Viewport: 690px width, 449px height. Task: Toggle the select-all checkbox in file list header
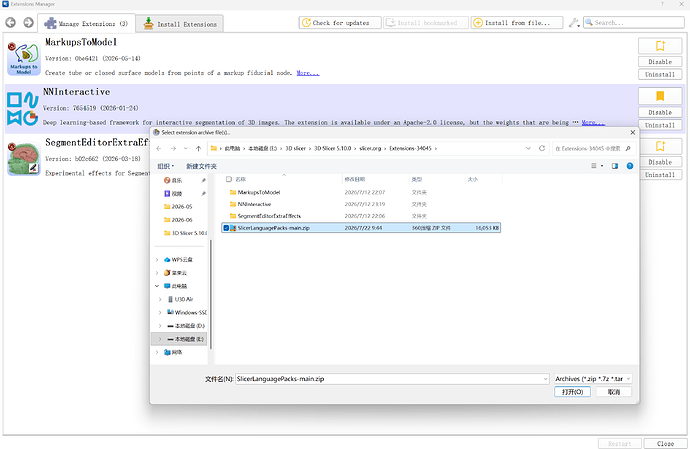point(229,179)
